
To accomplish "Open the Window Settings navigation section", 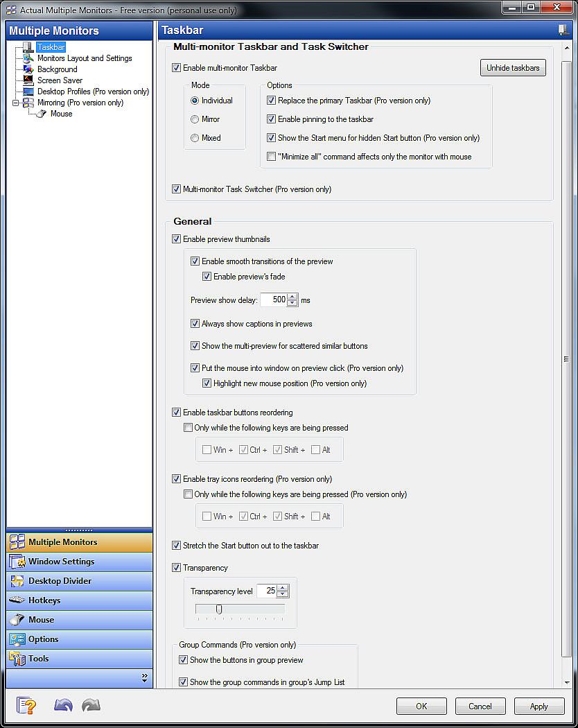I will click(x=80, y=562).
